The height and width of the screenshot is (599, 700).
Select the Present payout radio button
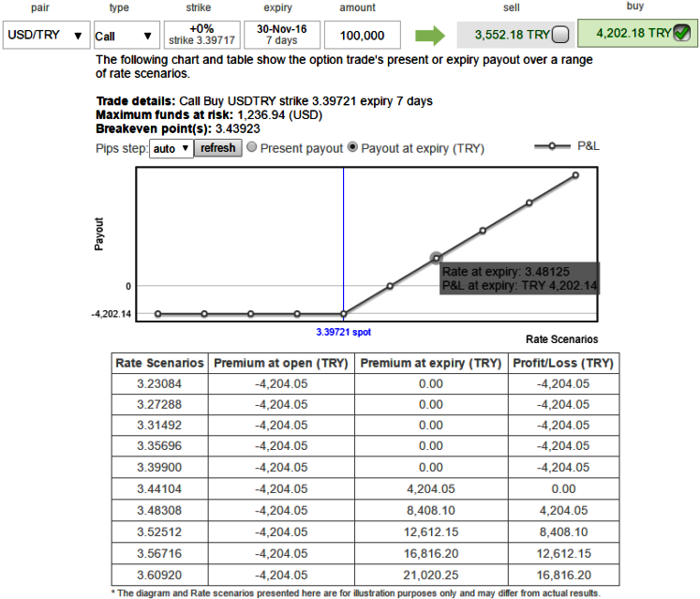[252, 147]
